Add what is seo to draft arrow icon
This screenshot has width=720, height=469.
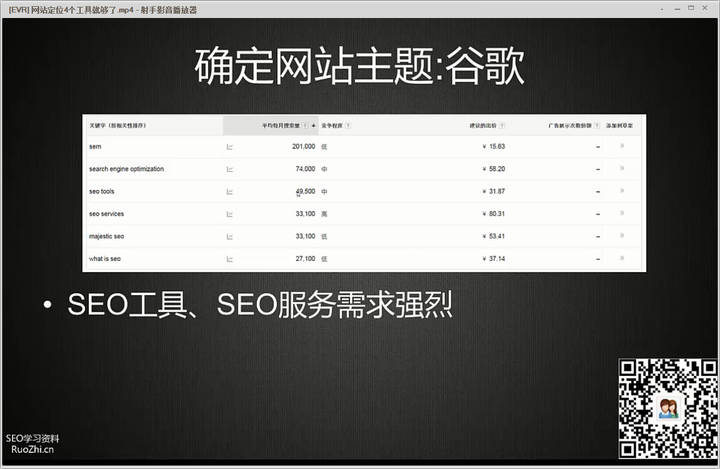coord(622,258)
